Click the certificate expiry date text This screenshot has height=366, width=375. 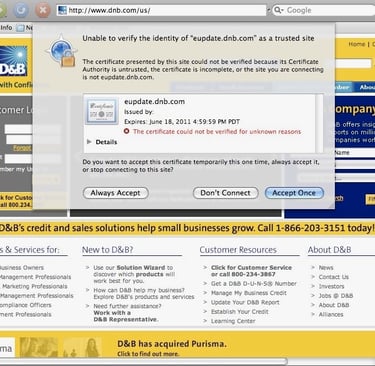(182, 122)
